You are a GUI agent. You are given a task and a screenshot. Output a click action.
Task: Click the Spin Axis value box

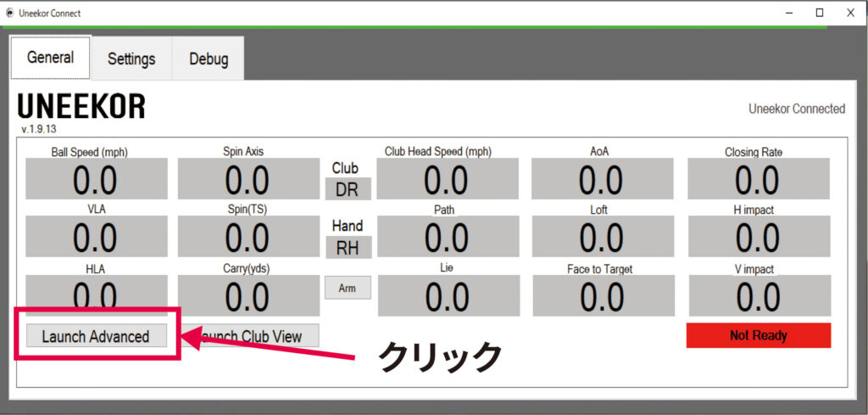(x=248, y=178)
